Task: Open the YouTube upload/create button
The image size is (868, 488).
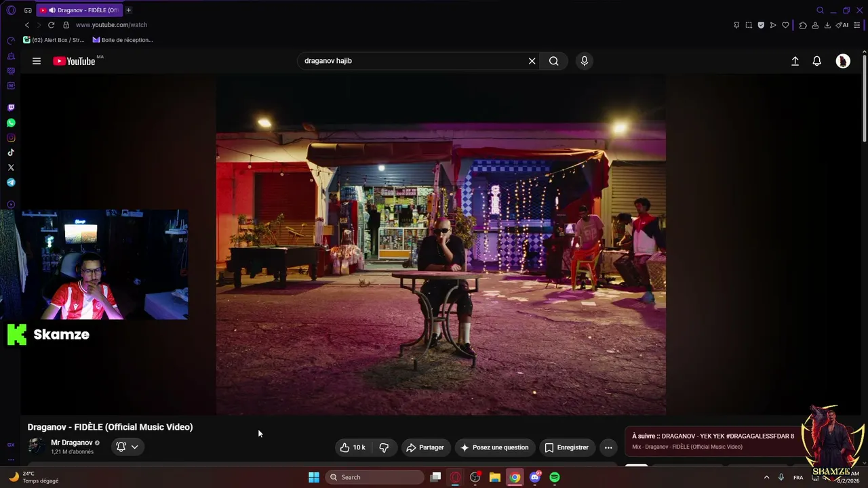Action: coord(795,61)
